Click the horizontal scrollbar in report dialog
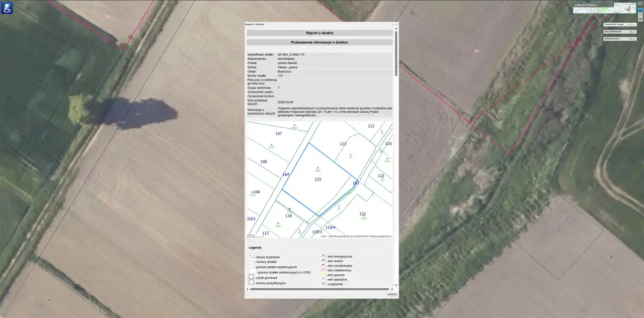The width and height of the screenshot is (644, 318). click(x=319, y=289)
